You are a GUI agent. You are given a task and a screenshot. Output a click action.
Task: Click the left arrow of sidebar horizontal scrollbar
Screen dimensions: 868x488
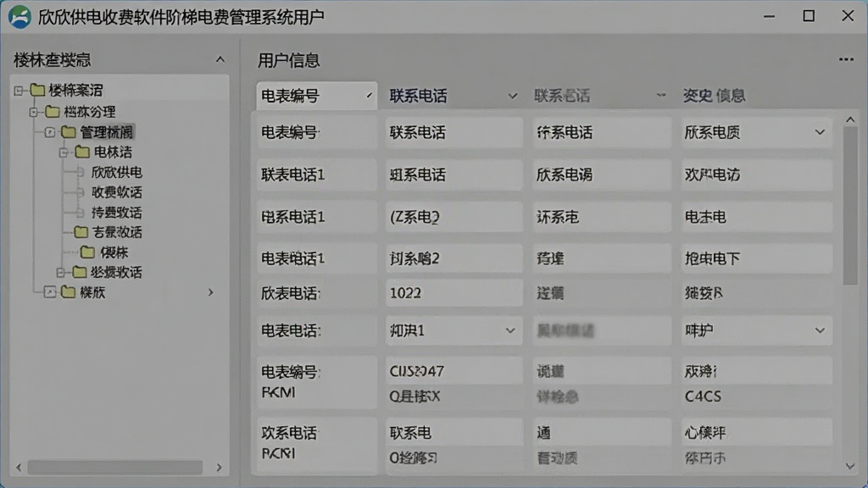pyautogui.click(x=19, y=468)
